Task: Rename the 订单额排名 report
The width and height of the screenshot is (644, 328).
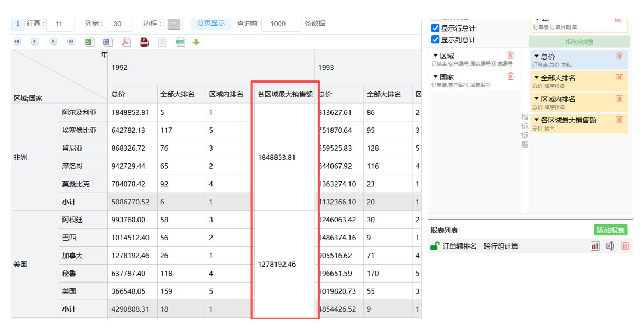Action: pos(610,246)
